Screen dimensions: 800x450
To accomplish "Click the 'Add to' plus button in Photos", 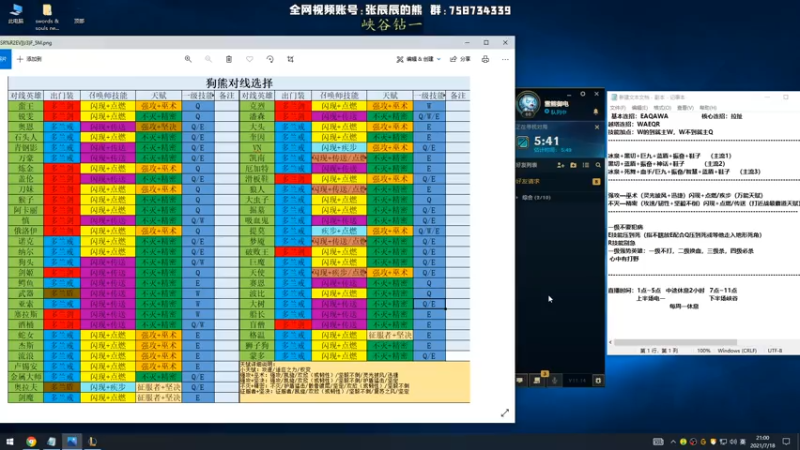I will [x=29, y=59].
